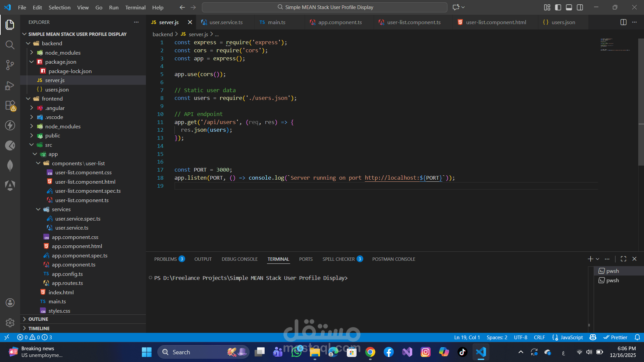The width and height of the screenshot is (644, 362).
Task: Open the Terminal menu
Action: pyautogui.click(x=135, y=7)
